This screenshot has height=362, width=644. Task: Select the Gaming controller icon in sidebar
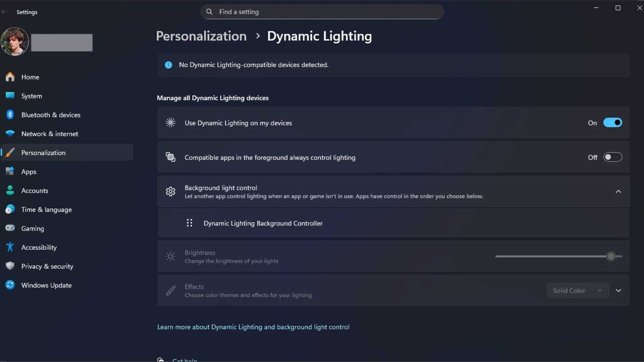point(10,228)
